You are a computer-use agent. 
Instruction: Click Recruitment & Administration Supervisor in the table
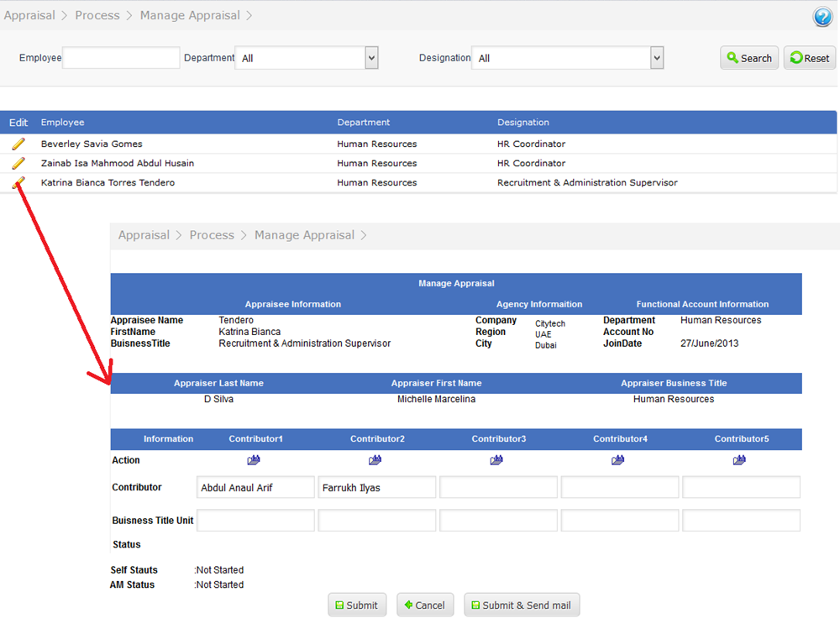point(587,183)
